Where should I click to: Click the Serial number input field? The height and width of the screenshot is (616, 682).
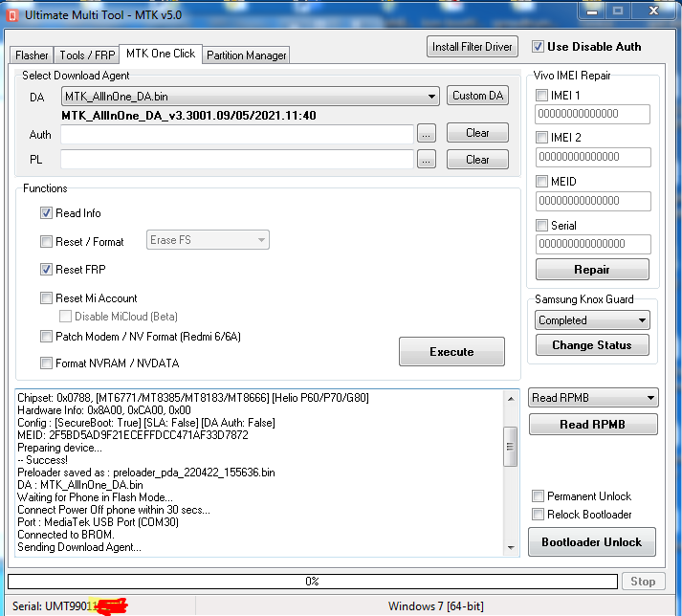[x=593, y=244]
